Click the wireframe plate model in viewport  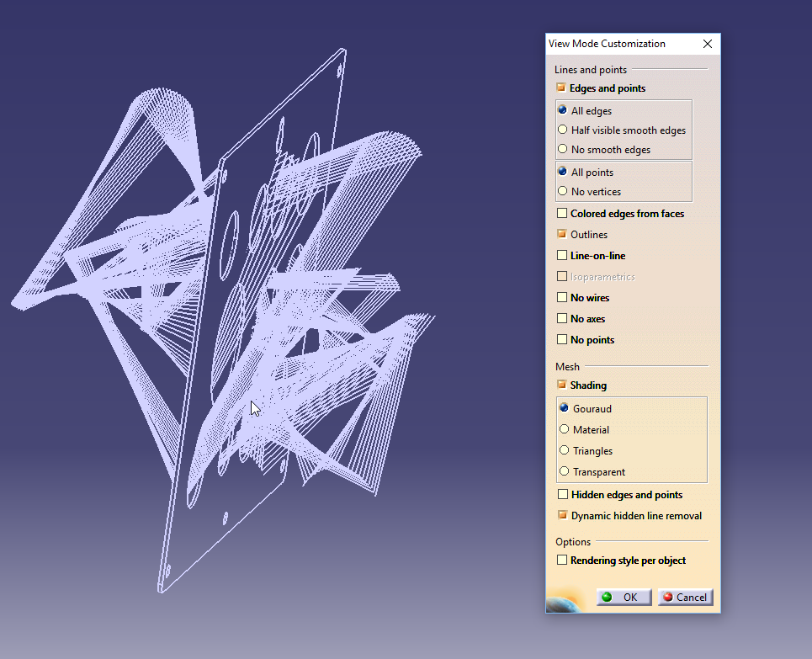(x=223, y=322)
